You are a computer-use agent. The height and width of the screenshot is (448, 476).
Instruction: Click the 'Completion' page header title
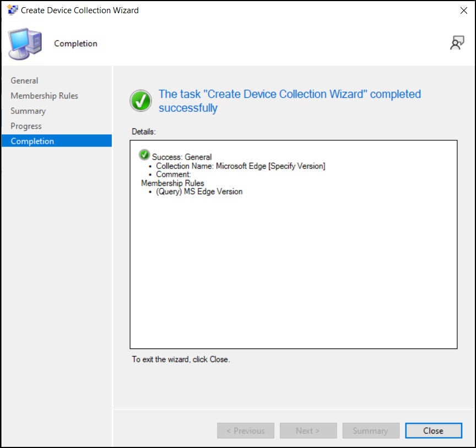(x=75, y=43)
